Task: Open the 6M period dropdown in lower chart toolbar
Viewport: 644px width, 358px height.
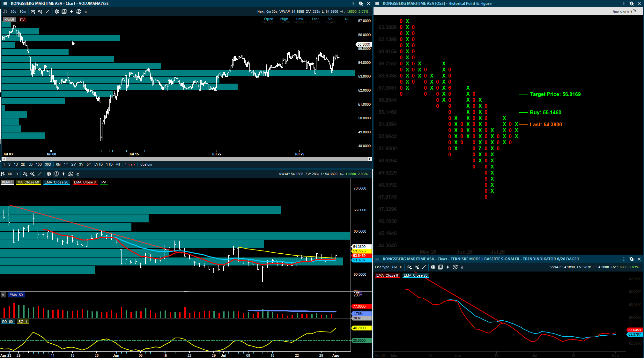Action: pos(10,174)
